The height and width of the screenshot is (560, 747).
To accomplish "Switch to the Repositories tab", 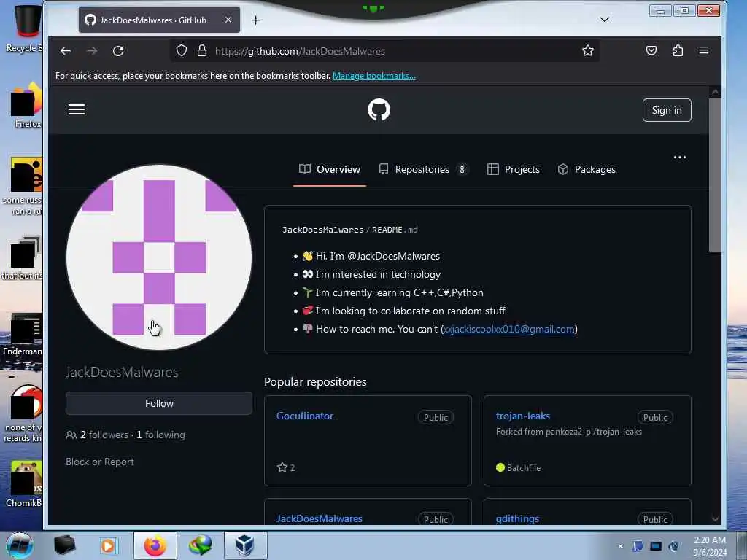I will tap(424, 169).
